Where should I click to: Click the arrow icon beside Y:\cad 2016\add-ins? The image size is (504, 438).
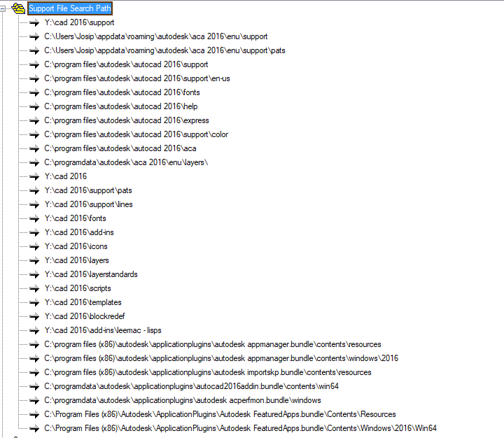coord(34,233)
